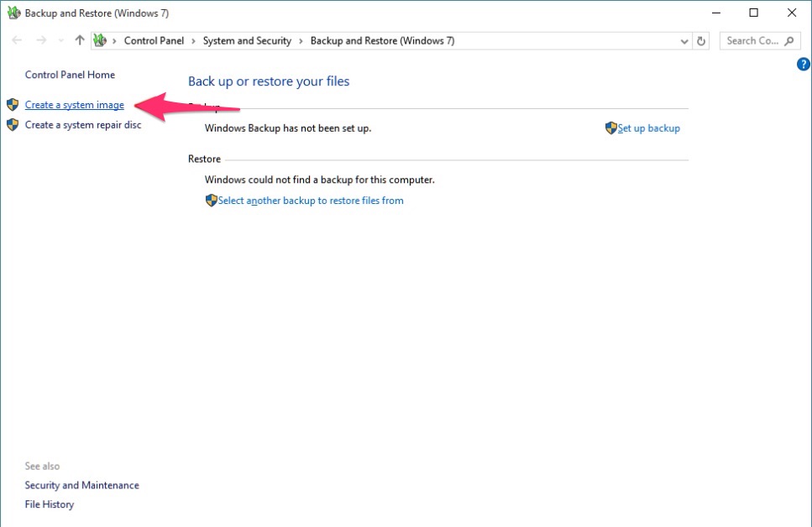Screen dimensions: 812x527
Task: Click 'Windows could not find a backup' message
Action: (320, 180)
